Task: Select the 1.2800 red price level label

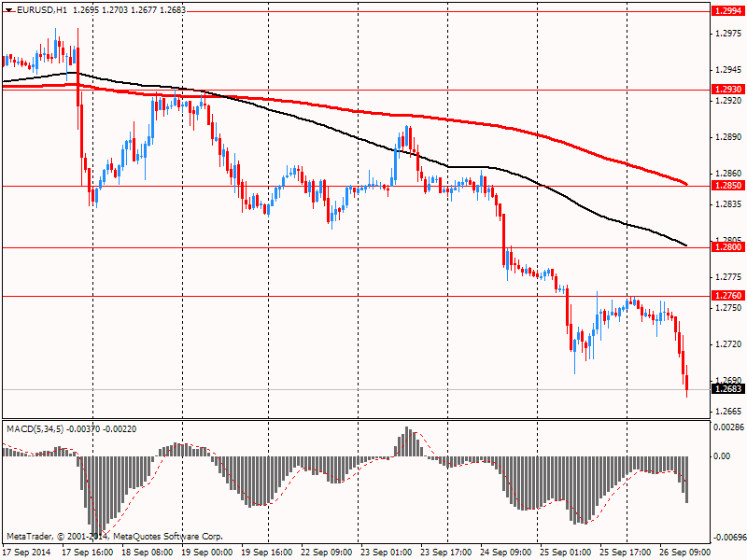Action: point(728,247)
